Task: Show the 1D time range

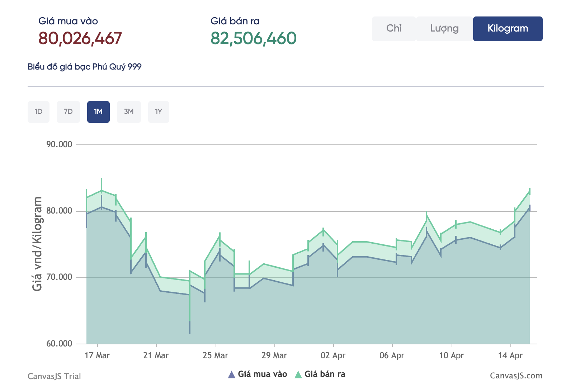Action: [x=38, y=112]
